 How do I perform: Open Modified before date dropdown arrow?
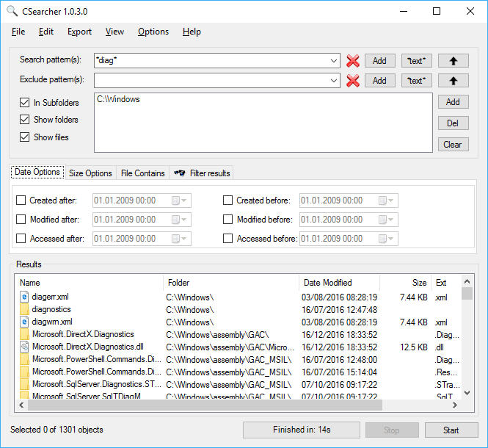[x=390, y=220]
